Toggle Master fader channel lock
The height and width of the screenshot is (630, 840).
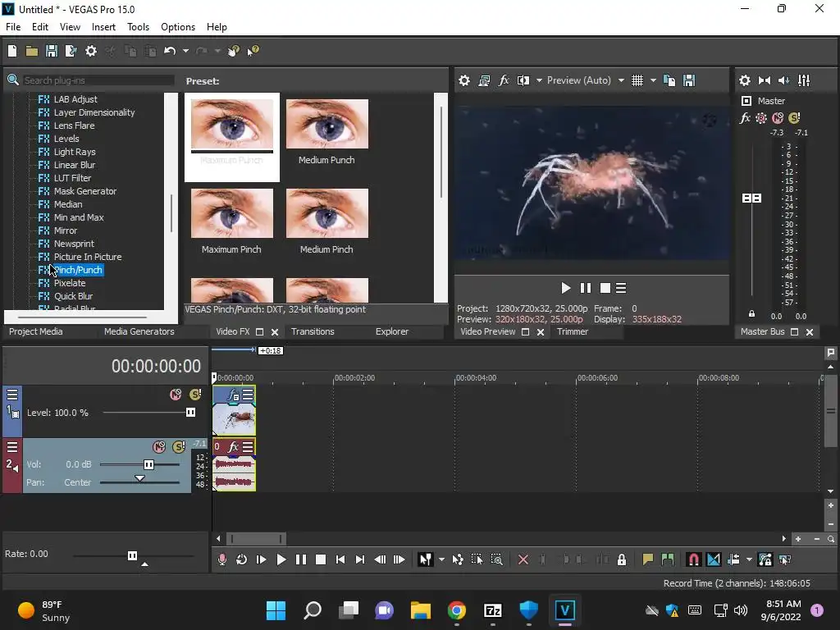point(751,314)
